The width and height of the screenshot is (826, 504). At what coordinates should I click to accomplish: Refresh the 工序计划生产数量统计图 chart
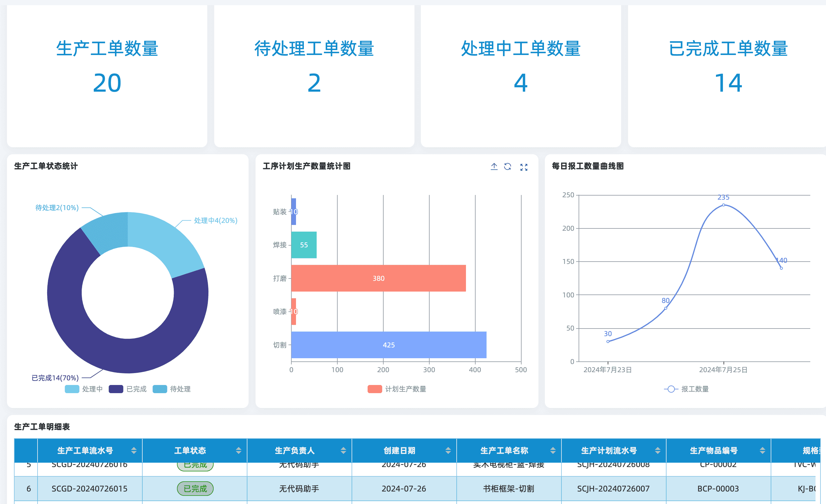coord(508,166)
